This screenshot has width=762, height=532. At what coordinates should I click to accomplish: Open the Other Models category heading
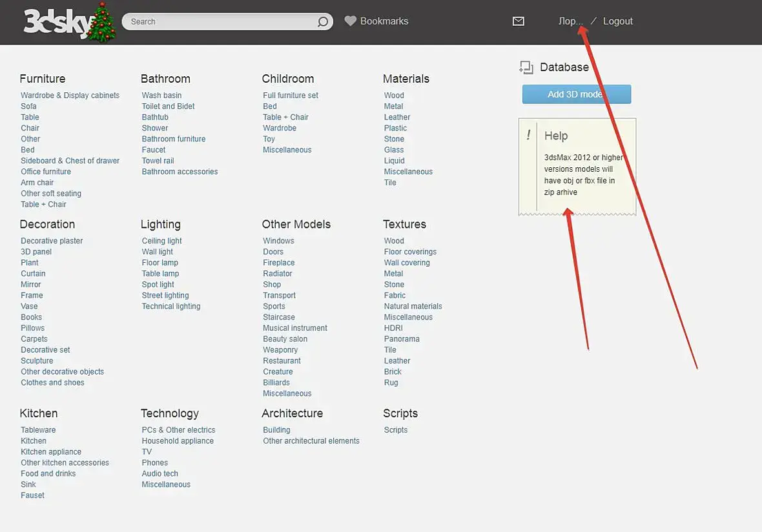click(296, 224)
